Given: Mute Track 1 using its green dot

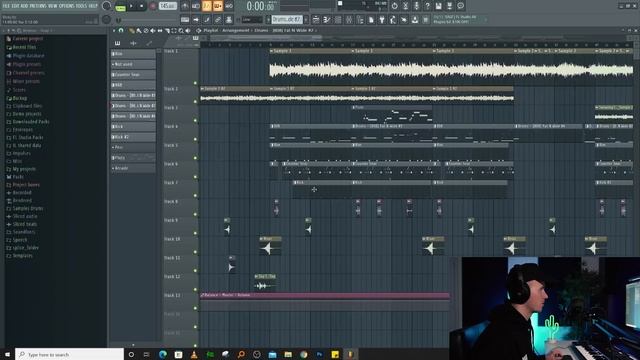Looking at the screenshot, I should click(195, 83).
